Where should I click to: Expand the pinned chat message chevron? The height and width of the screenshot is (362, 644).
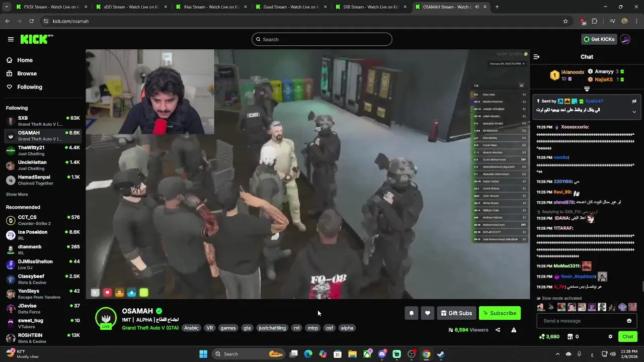point(634,112)
